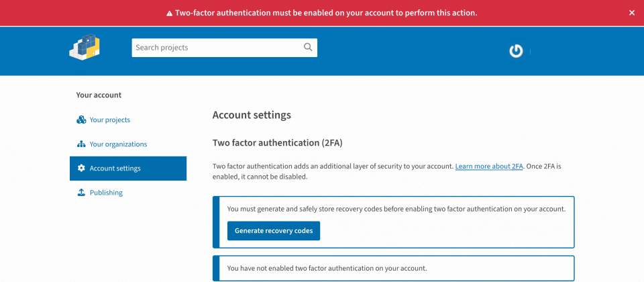
Task: Dismiss the two-factor authentication warning banner
Action: point(631,13)
